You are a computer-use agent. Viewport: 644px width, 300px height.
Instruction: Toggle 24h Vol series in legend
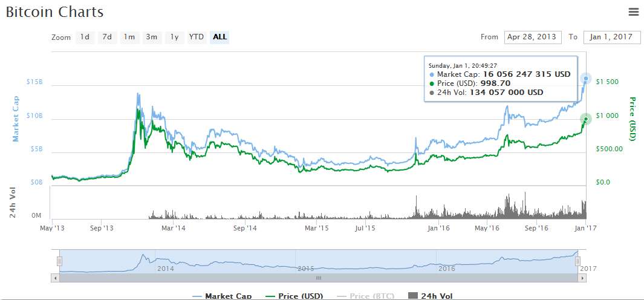[x=431, y=296]
